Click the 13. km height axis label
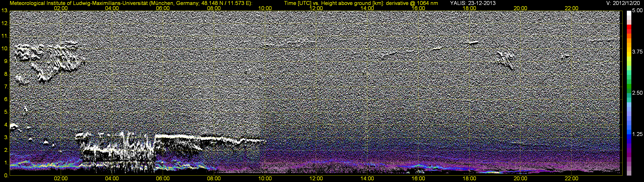This screenshot has height=182, width=644. point(5,10)
